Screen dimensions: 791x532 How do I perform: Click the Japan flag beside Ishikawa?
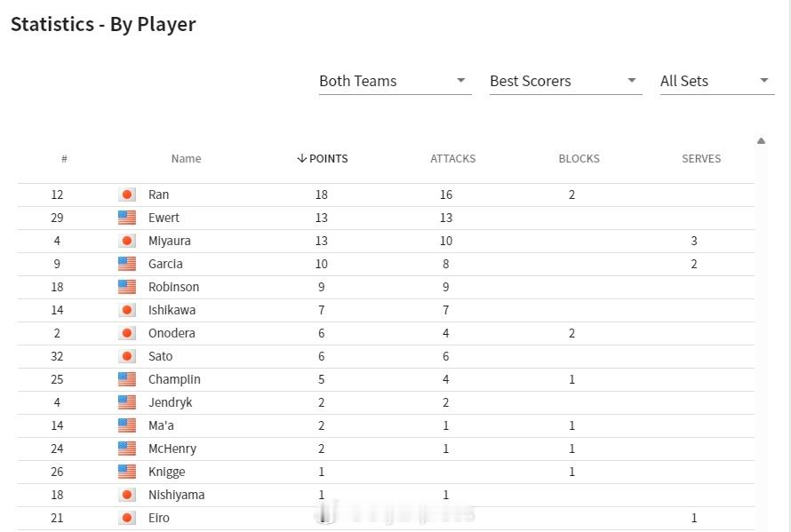pyautogui.click(x=127, y=310)
